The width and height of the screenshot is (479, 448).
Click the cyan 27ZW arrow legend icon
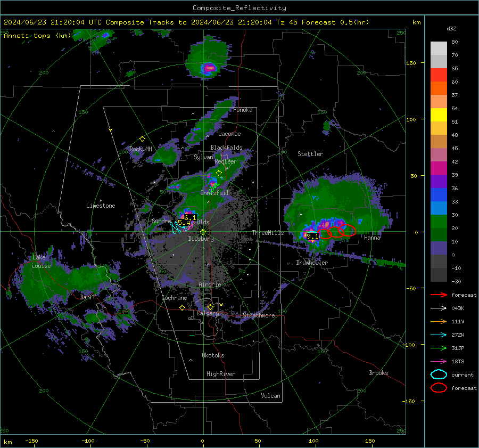click(x=439, y=335)
